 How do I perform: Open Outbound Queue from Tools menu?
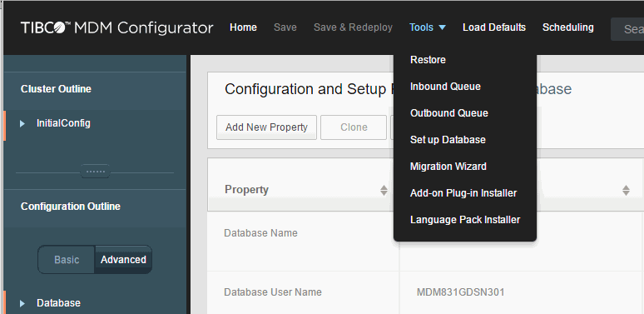click(449, 113)
